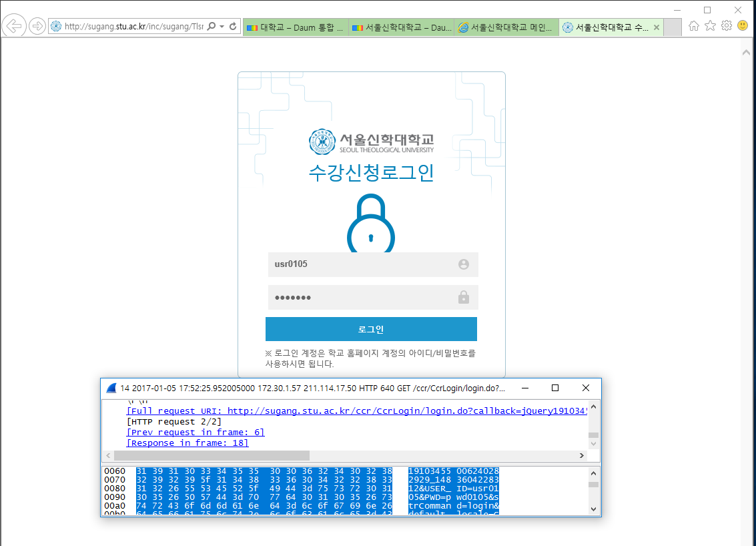Click the smiley feedback icon
Screen dimensions: 756x546
[x=743, y=26]
